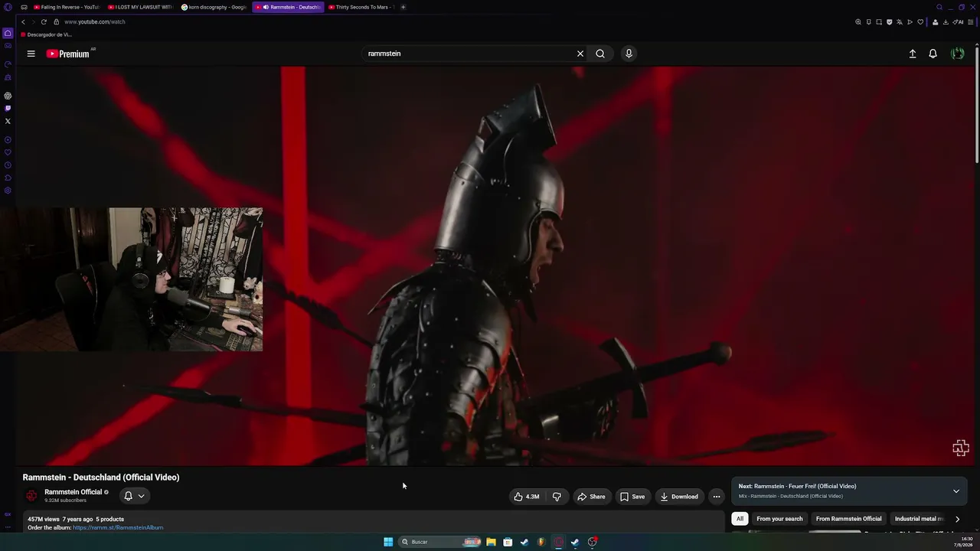Image resolution: width=980 pixels, height=551 pixels.
Task: Open the browser AI assistant button
Action: point(958,22)
